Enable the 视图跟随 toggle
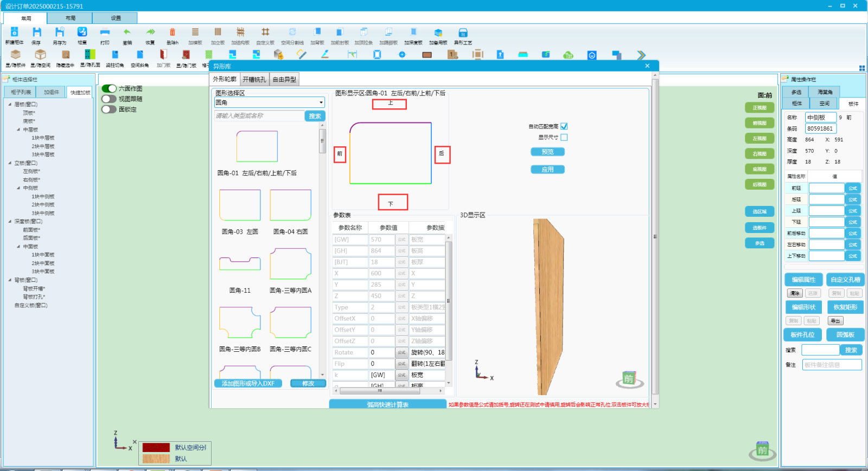Viewport: 868px width, 471px height. (x=109, y=99)
